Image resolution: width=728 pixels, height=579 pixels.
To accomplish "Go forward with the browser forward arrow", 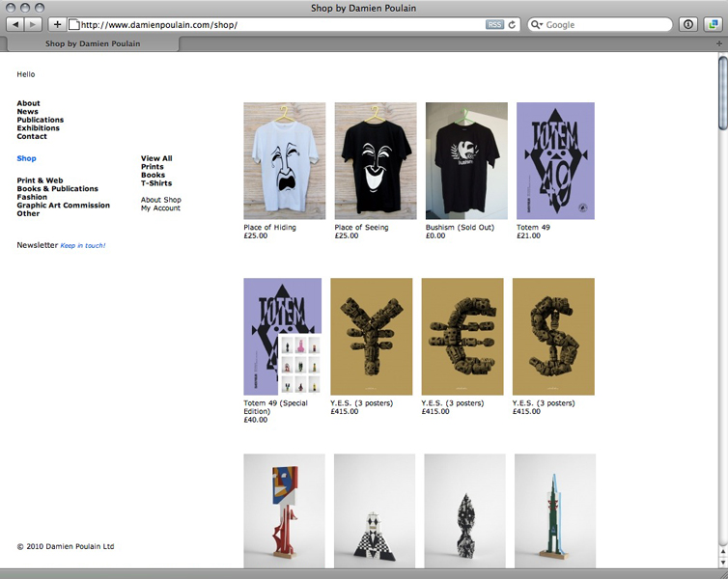I will (33, 24).
